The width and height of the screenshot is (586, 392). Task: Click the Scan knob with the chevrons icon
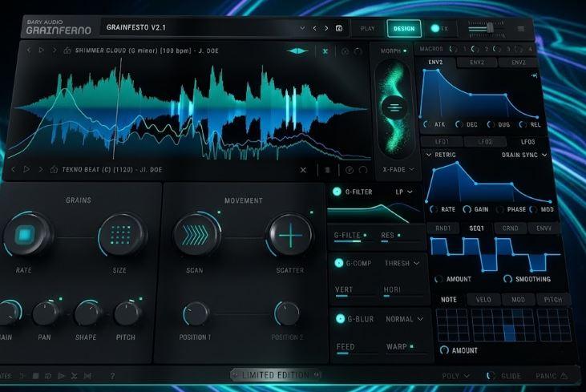(196, 235)
